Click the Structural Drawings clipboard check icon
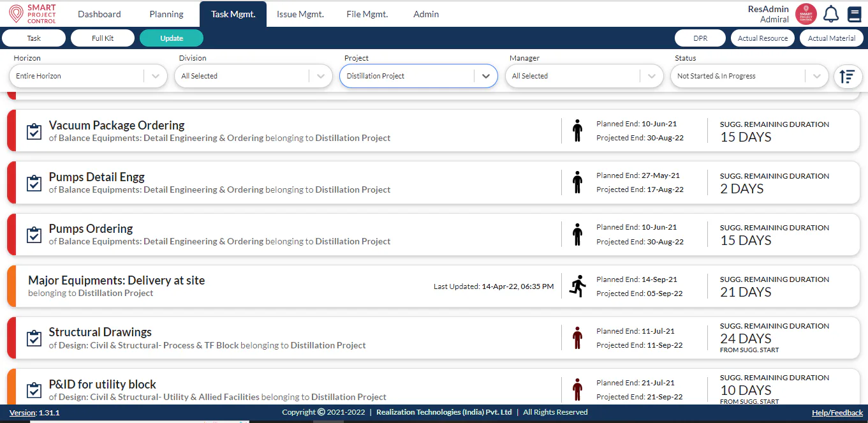The image size is (868, 423). point(34,338)
